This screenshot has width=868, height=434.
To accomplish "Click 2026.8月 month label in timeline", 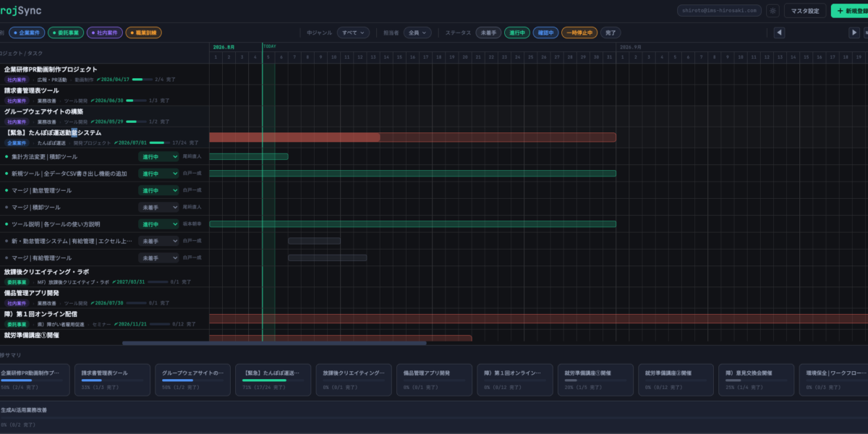I will click(x=224, y=47).
